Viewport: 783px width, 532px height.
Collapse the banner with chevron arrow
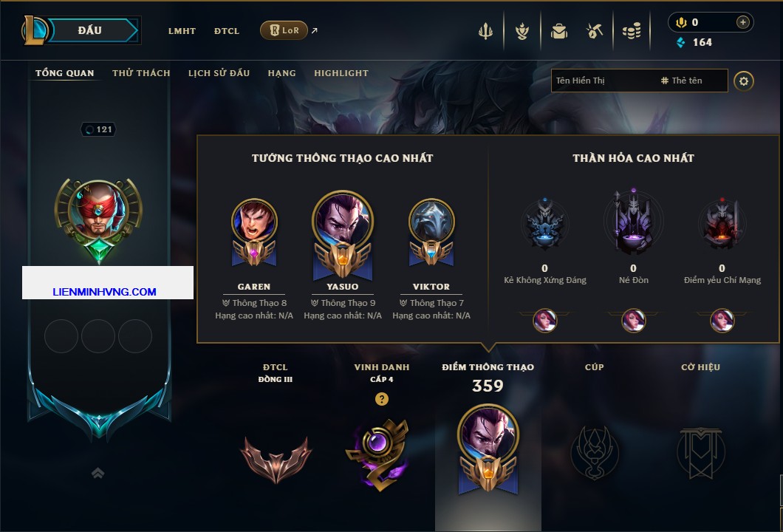(98, 473)
